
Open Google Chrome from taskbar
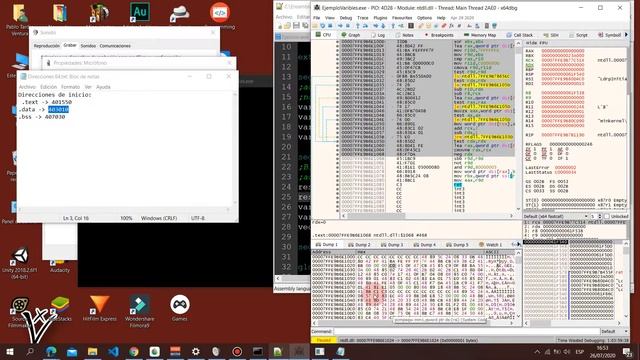[134, 351]
